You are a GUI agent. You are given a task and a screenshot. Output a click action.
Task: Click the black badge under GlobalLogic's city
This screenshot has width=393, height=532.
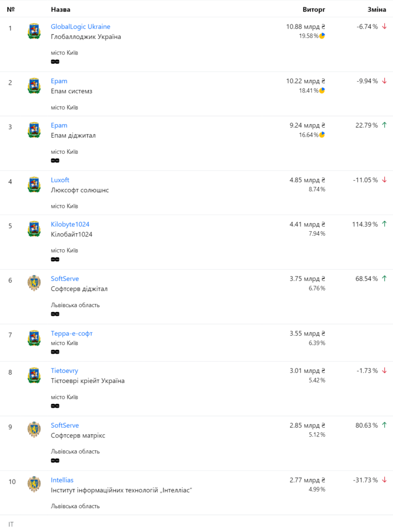(x=55, y=62)
